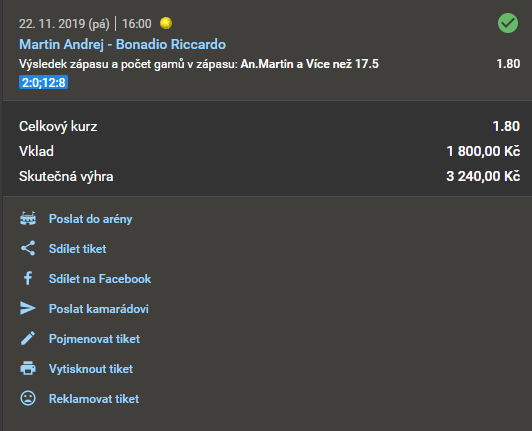Select Poslat kamarádovi to send to a friend
The height and width of the screenshot is (431, 532).
click(x=99, y=309)
